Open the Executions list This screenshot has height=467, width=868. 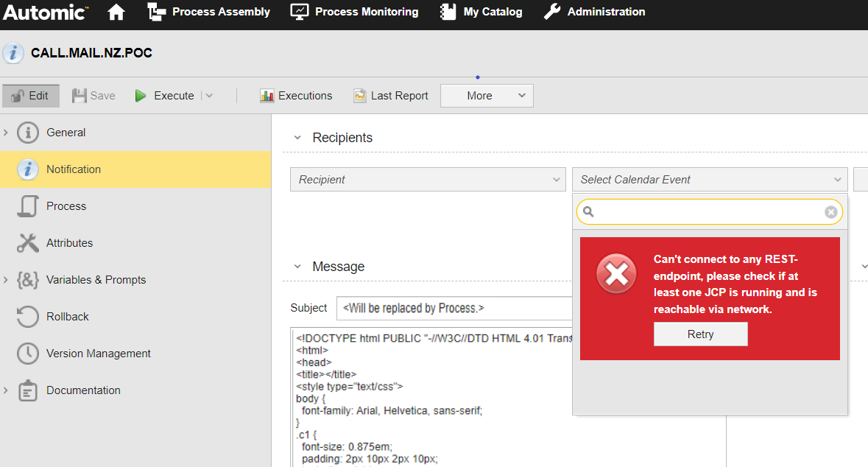(x=296, y=96)
